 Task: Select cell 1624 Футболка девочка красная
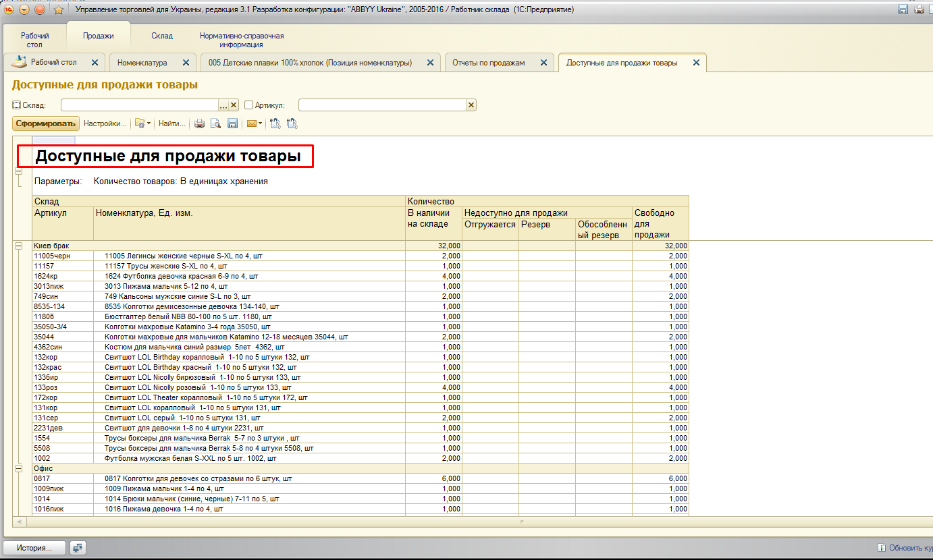point(249,277)
